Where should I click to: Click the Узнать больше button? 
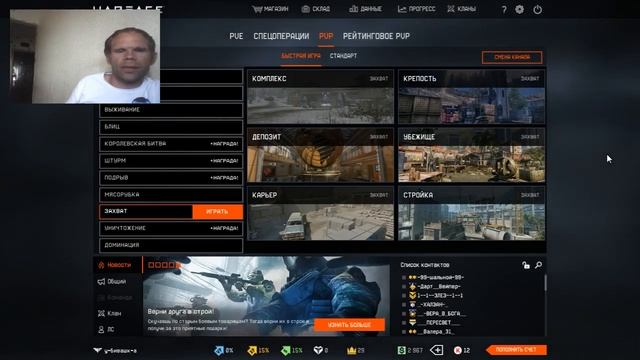(x=349, y=325)
